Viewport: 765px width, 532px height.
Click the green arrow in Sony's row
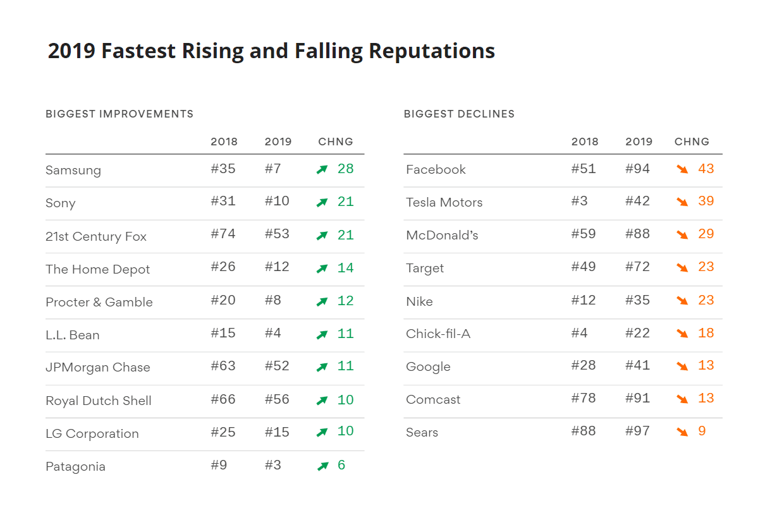pyautogui.click(x=322, y=202)
